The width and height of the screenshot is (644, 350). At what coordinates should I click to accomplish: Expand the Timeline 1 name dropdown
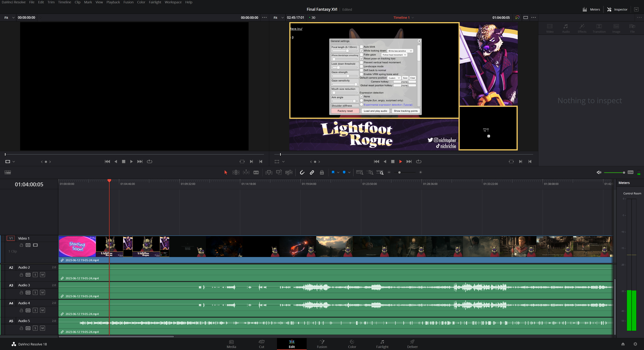(x=413, y=18)
